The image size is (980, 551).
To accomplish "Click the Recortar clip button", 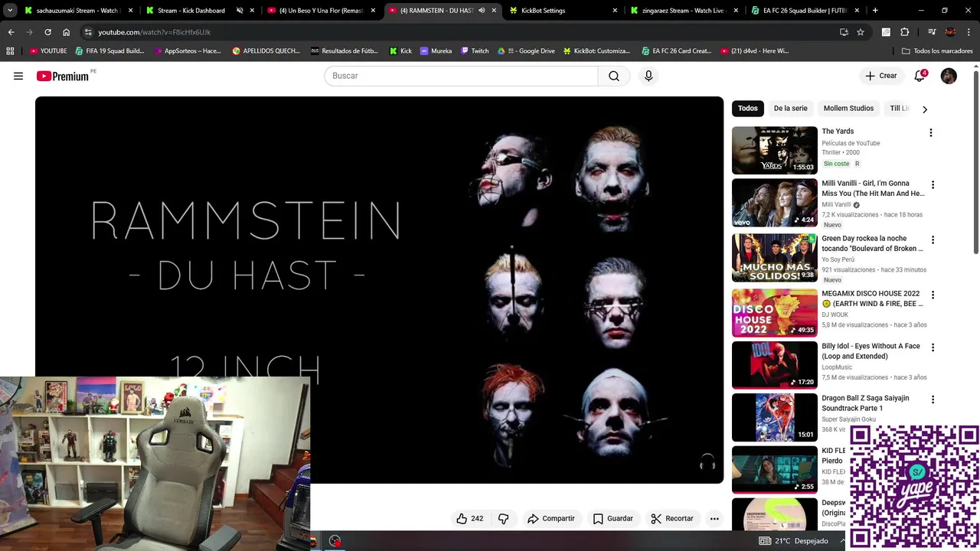I will (x=672, y=518).
